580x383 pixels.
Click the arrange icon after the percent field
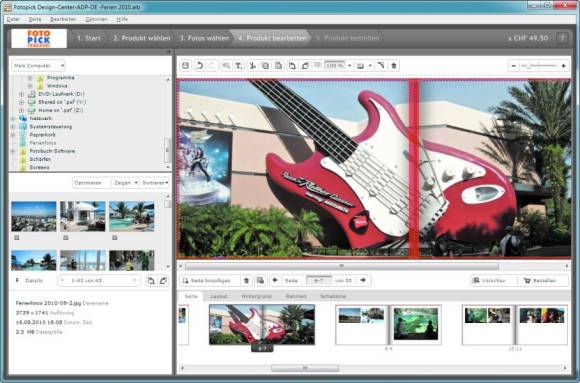click(x=360, y=66)
